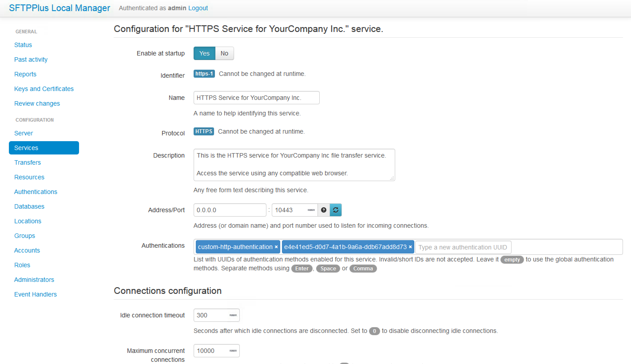Click the new authentication UUID input

(463, 247)
